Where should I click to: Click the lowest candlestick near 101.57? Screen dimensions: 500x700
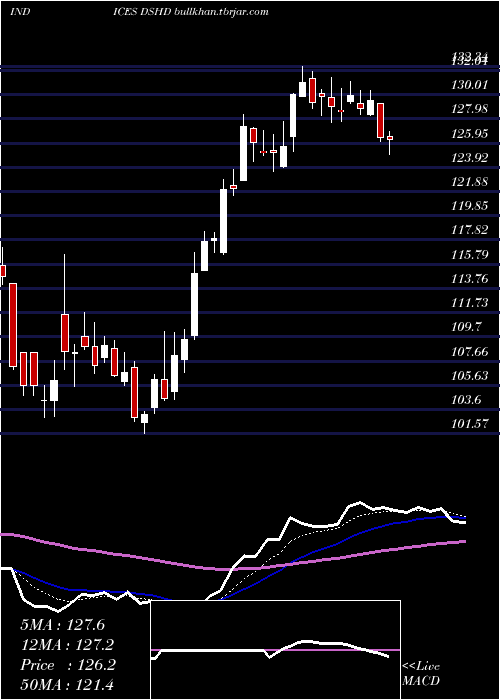coord(144,420)
